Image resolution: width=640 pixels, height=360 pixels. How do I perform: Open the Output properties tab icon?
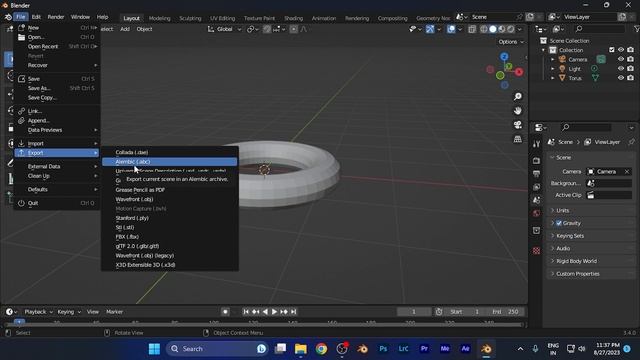[x=536, y=174]
